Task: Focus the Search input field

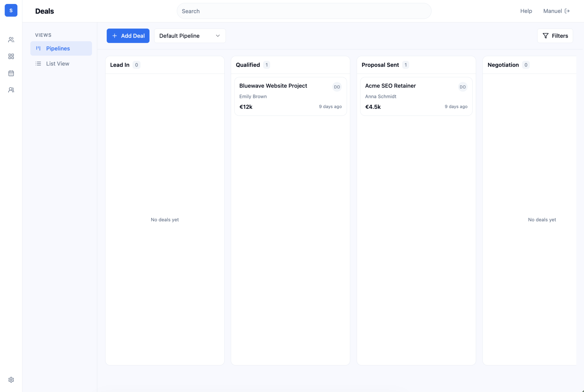Action: [304, 11]
